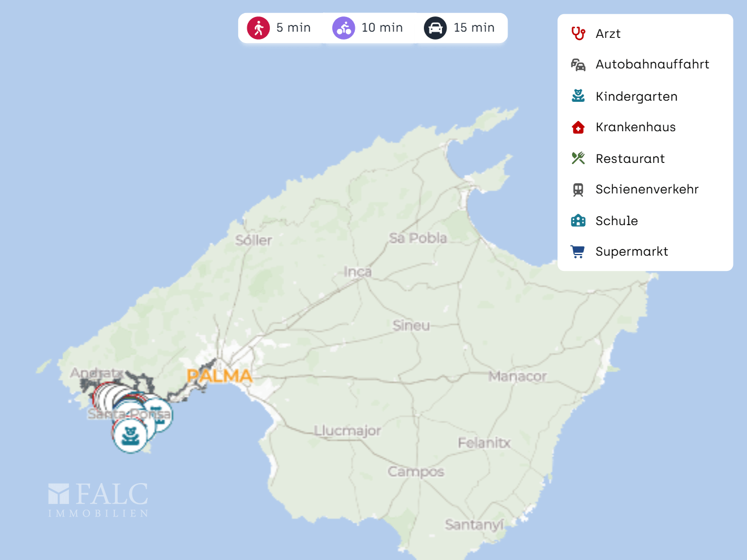The image size is (747, 560).
Task: Select the bicycle 10 min travel icon
Action: (x=344, y=28)
